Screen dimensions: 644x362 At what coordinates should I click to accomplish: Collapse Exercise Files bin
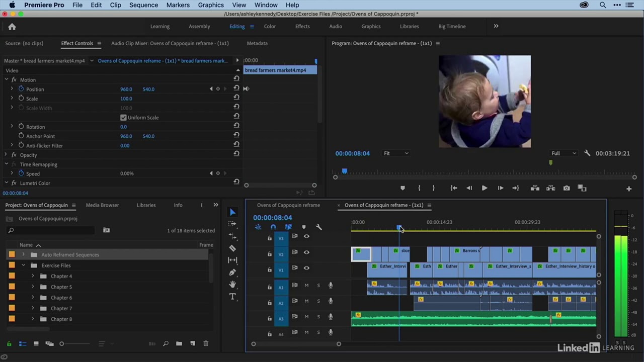click(x=23, y=265)
